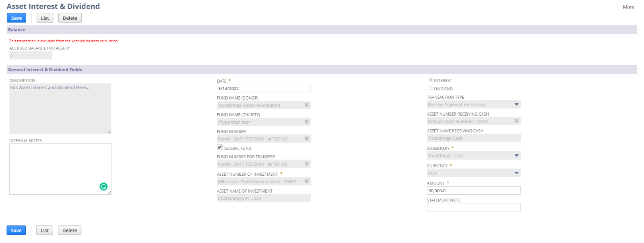
Task: Open the Fund Name (Donor) double-chevron selector
Action: [x=307, y=105]
